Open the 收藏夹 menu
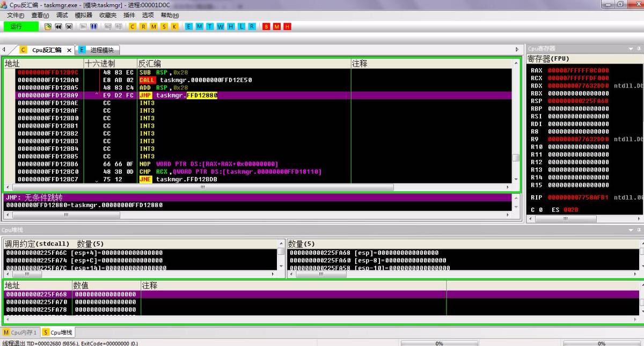The width and height of the screenshot is (644, 346). tap(108, 15)
